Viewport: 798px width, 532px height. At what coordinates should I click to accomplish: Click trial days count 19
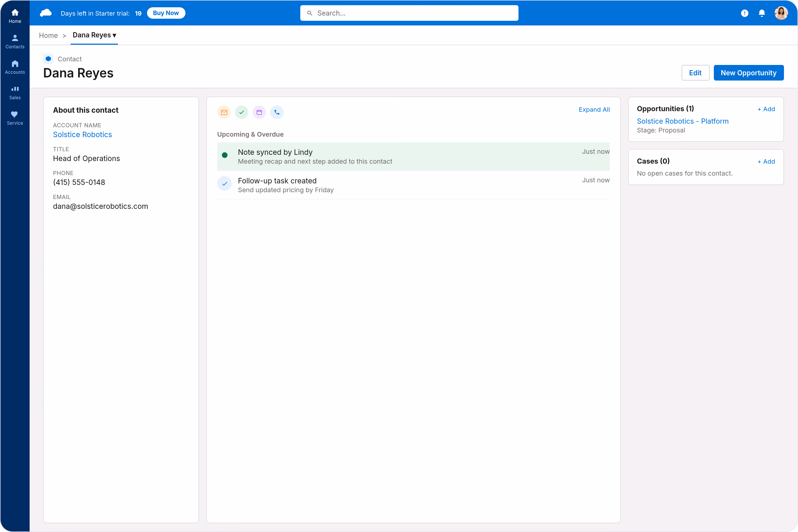(x=138, y=14)
